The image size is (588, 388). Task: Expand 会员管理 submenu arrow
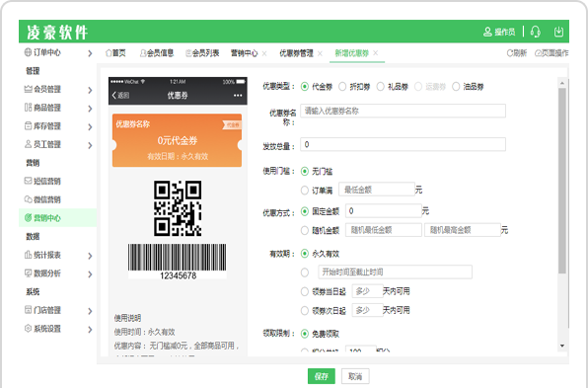pos(90,90)
